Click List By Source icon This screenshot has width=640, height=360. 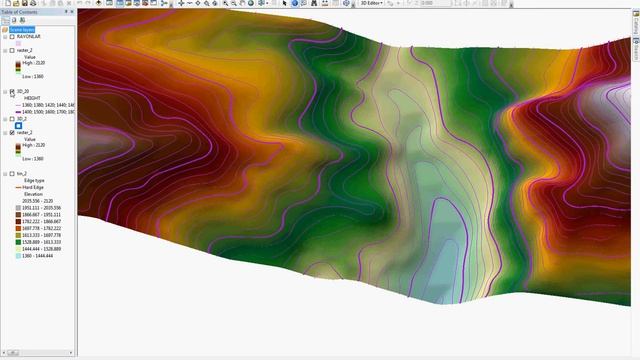[14, 20]
